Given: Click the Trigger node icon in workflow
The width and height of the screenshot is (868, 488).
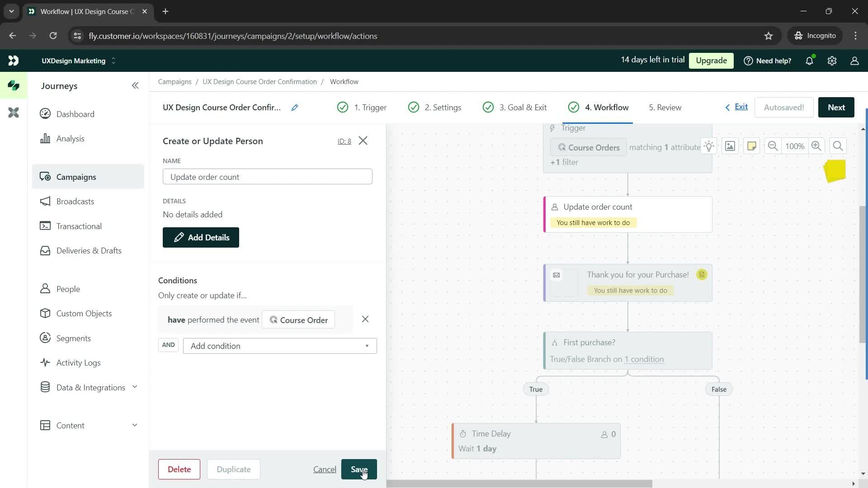Looking at the screenshot, I should (x=553, y=127).
